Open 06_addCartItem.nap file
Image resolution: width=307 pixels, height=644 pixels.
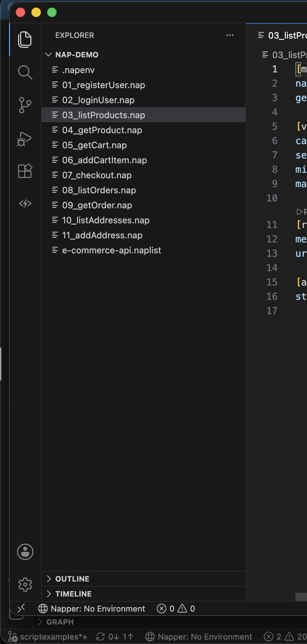point(144,160)
